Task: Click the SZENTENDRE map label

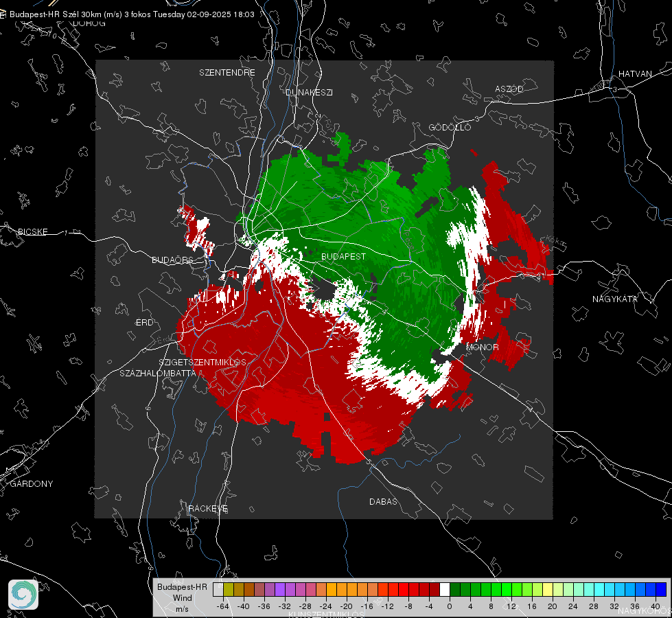Action: [227, 73]
